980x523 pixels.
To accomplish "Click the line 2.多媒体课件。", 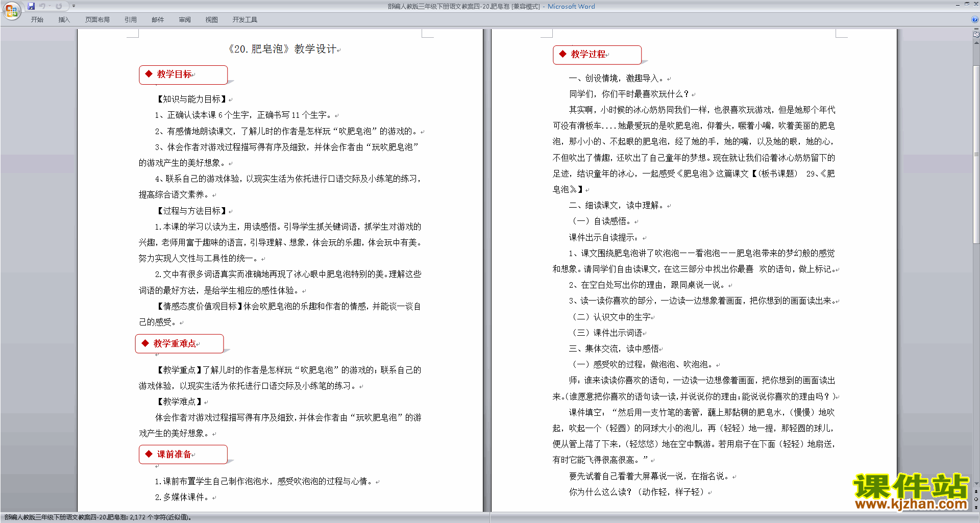I will 185,497.
